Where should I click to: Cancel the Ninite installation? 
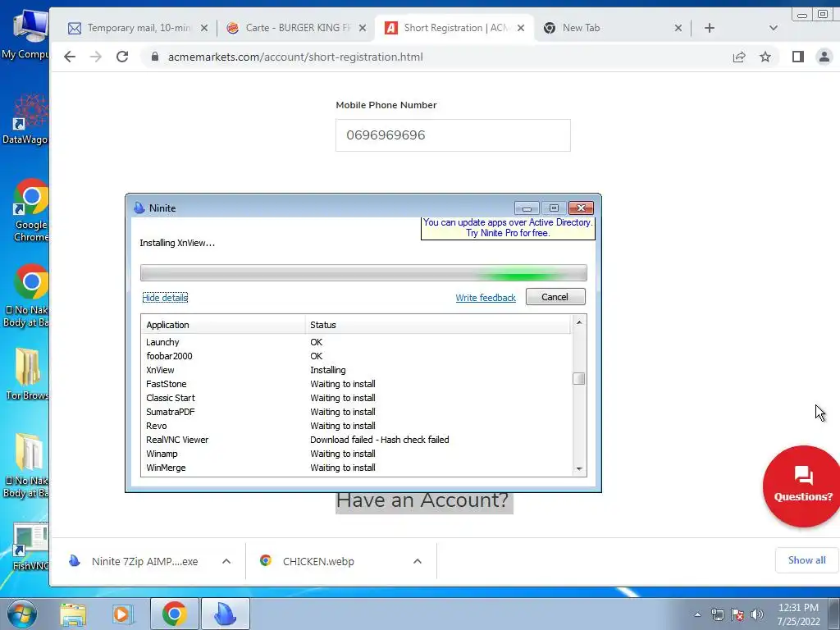click(555, 297)
